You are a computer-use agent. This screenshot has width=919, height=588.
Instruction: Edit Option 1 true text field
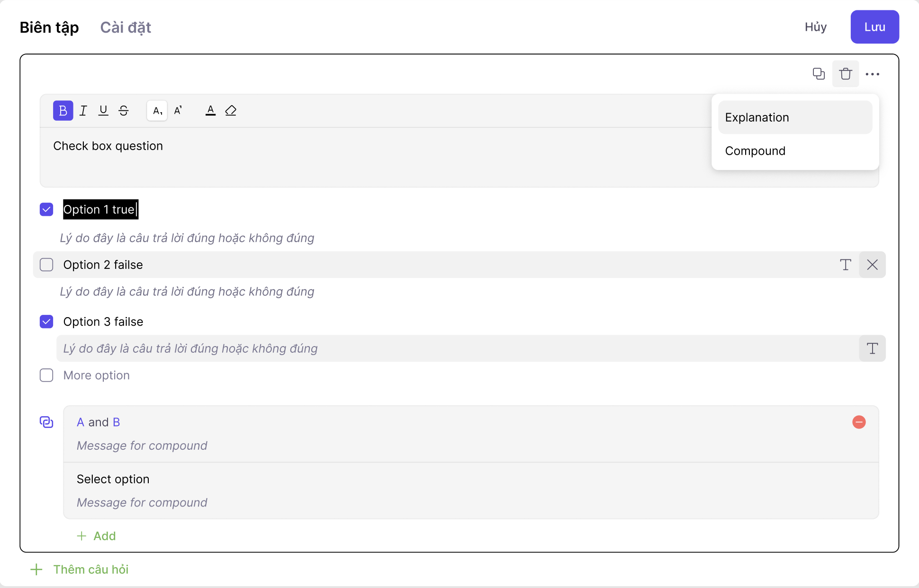(101, 209)
